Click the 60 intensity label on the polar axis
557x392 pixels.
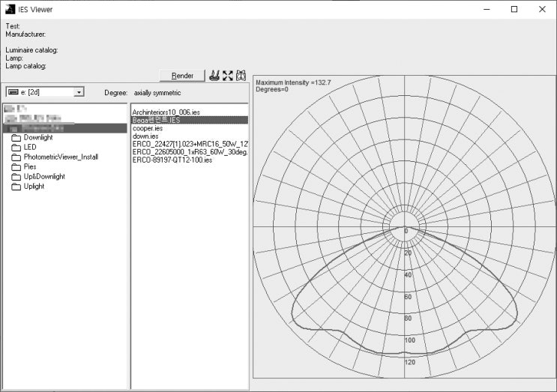point(408,297)
